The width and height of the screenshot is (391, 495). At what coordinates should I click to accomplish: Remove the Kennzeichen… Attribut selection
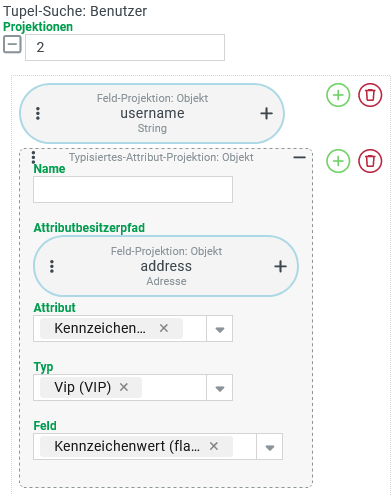click(x=164, y=328)
